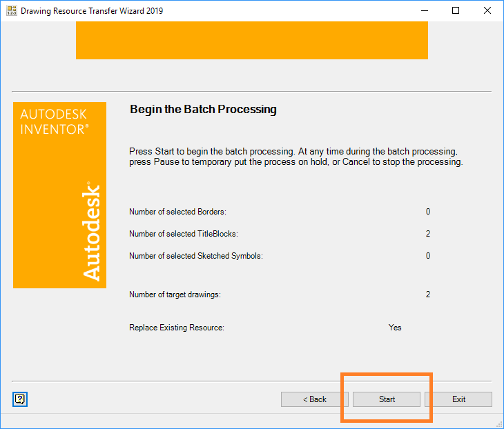The image size is (504, 429).
Task: Click the Sketched Symbols count value 0
Action: [428, 256]
